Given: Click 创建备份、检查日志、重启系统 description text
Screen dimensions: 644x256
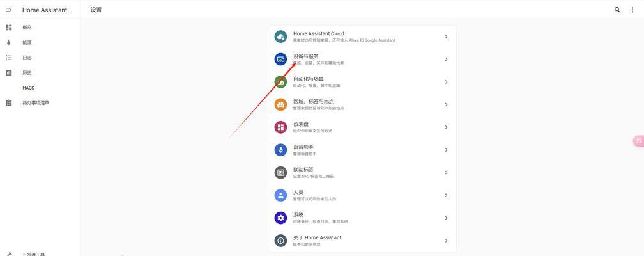Looking at the screenshot, I should (x=320, y=221).
